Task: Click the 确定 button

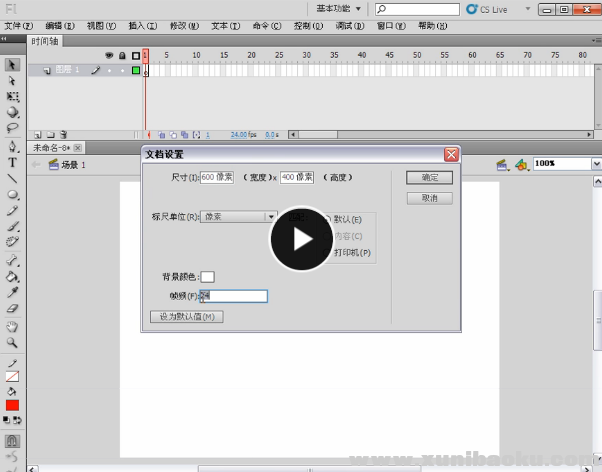Action: pos(429,178)
